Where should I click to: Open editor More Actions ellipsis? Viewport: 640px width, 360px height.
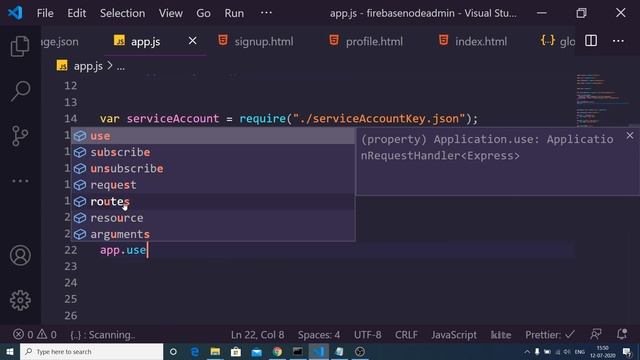(618, 41)
